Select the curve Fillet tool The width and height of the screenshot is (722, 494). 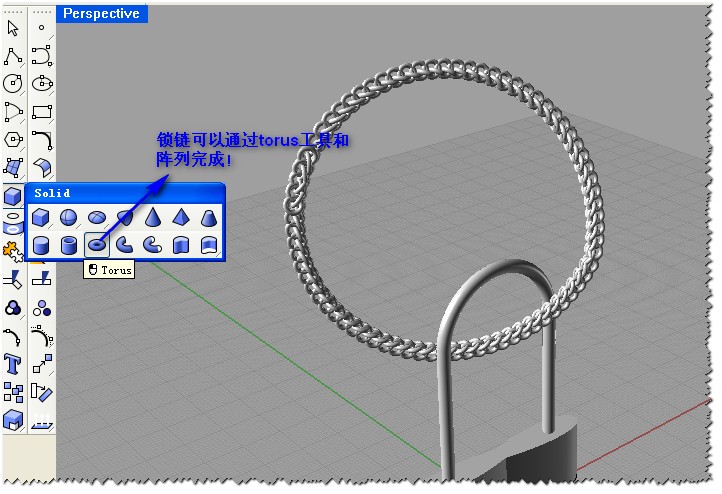click(42, 140)
